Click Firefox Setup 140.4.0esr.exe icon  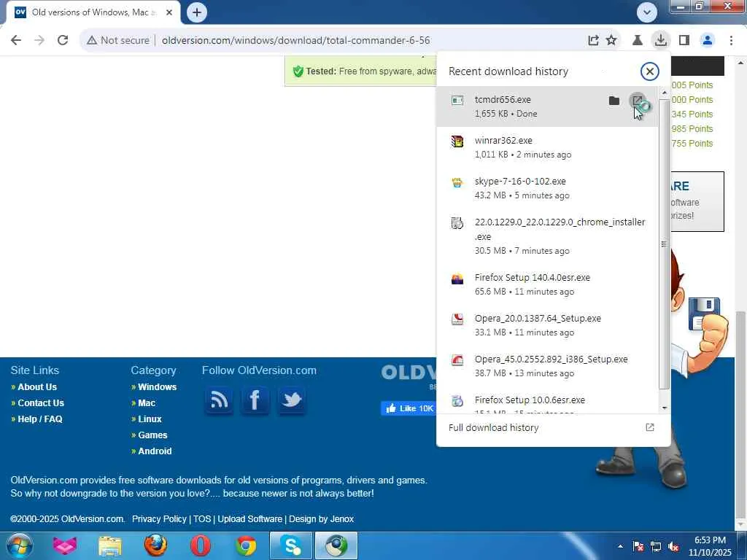457,279
